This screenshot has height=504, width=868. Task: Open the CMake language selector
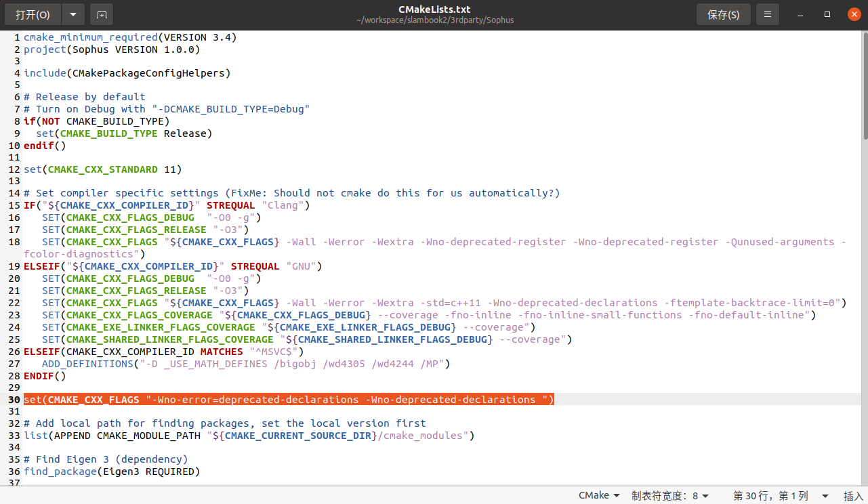599,495
